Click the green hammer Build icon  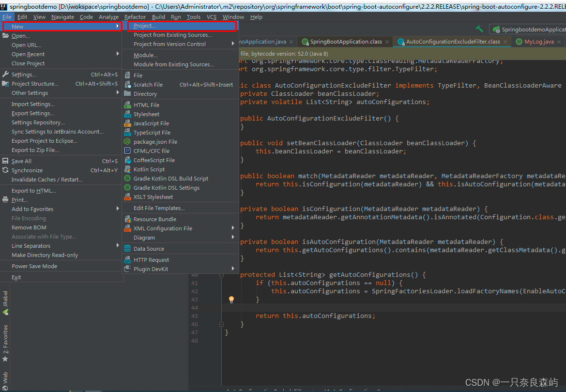[479, 29]
